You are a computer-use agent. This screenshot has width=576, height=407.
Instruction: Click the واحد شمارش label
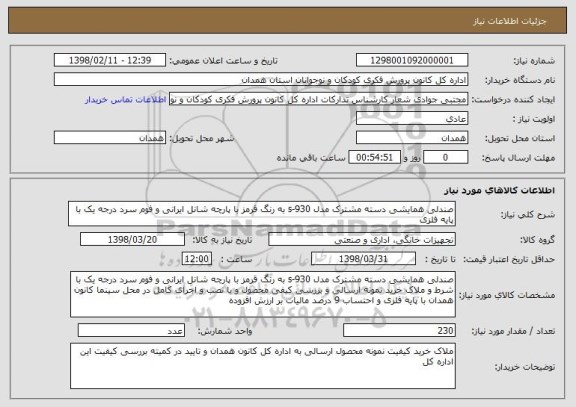coord(225,331)
